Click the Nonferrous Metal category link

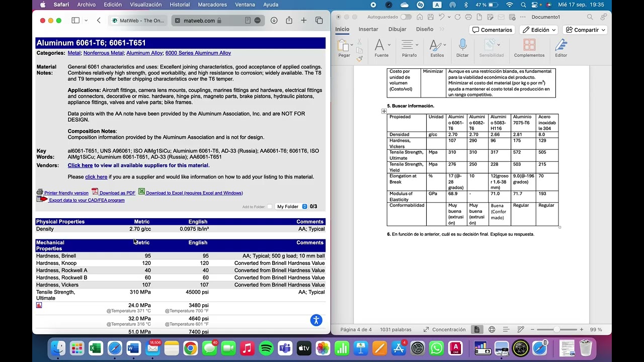[104, 53]
